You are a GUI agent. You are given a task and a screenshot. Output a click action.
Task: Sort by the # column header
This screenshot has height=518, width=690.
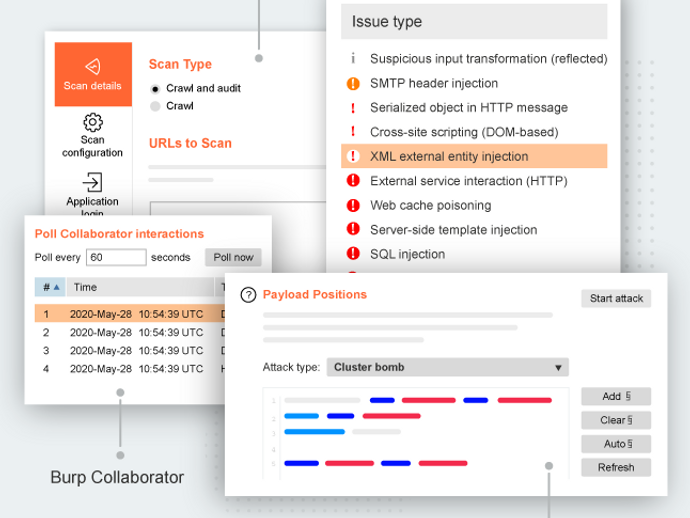pos(49,287)
